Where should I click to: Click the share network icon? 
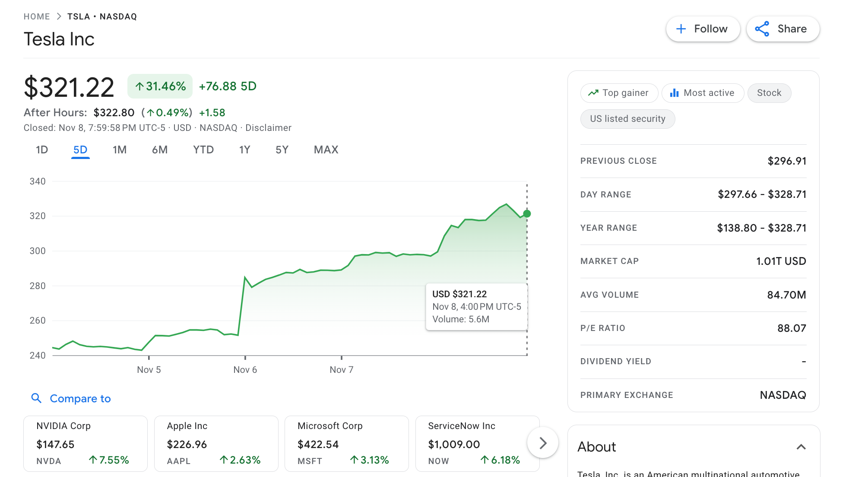click(762, 29)
